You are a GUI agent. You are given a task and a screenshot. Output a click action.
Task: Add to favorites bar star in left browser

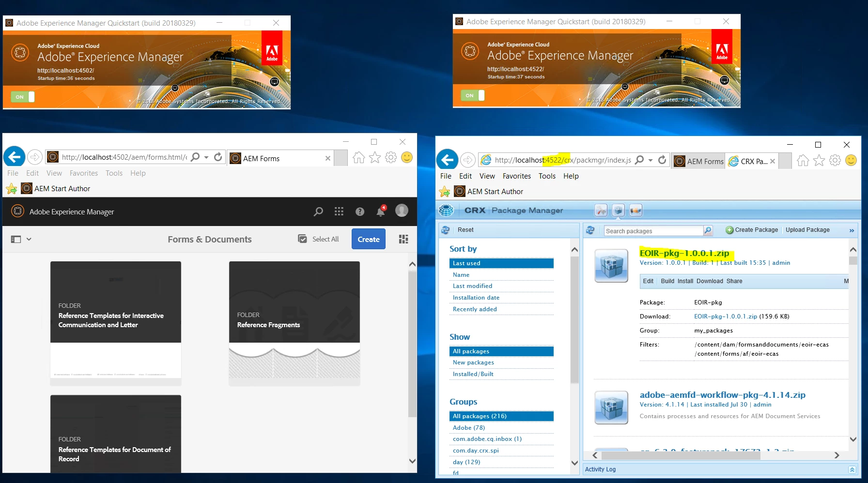[12, 189]
